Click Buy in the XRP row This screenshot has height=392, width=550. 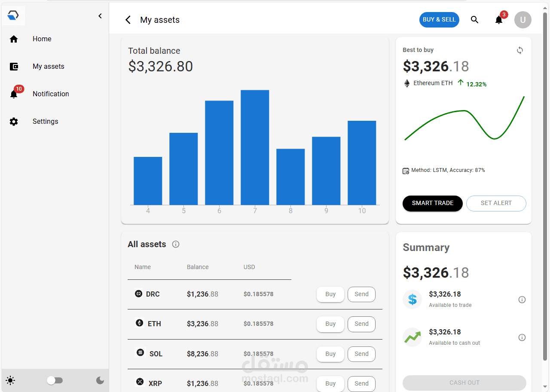(330, 384)
